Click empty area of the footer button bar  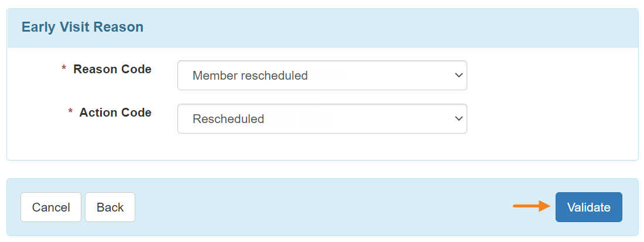(328, 207)
